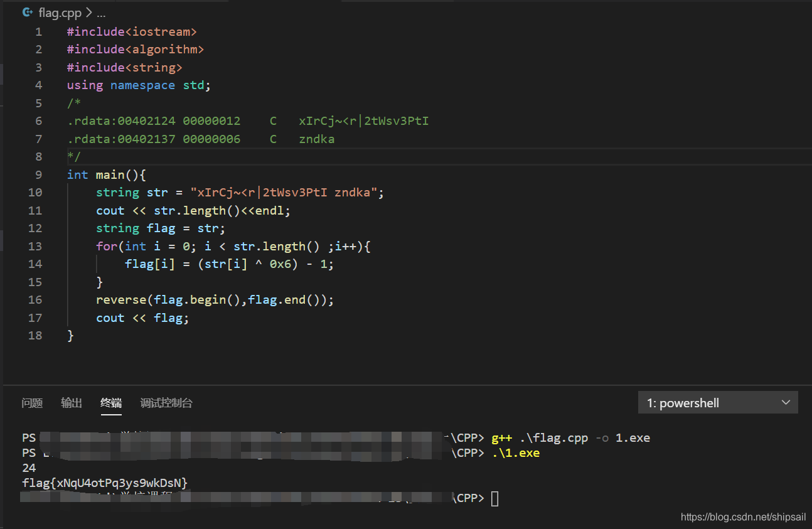Open flag.cpp breadcrumb item
The height and width of the screenshot is (529, 812).
[x=59, y=13]
